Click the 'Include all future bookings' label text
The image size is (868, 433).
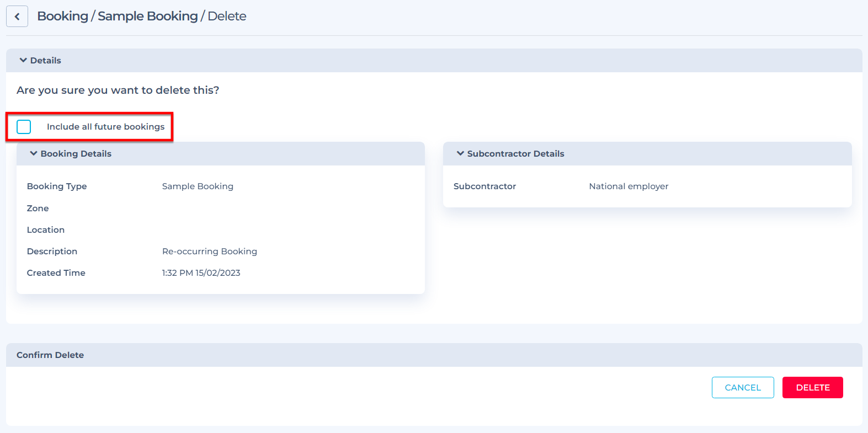pos(105,127)
